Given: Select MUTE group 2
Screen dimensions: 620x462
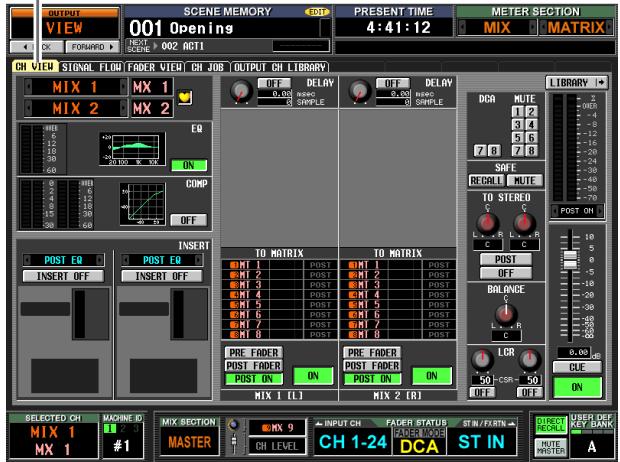Looking at the screenshot, I should [x=531, y=112].
